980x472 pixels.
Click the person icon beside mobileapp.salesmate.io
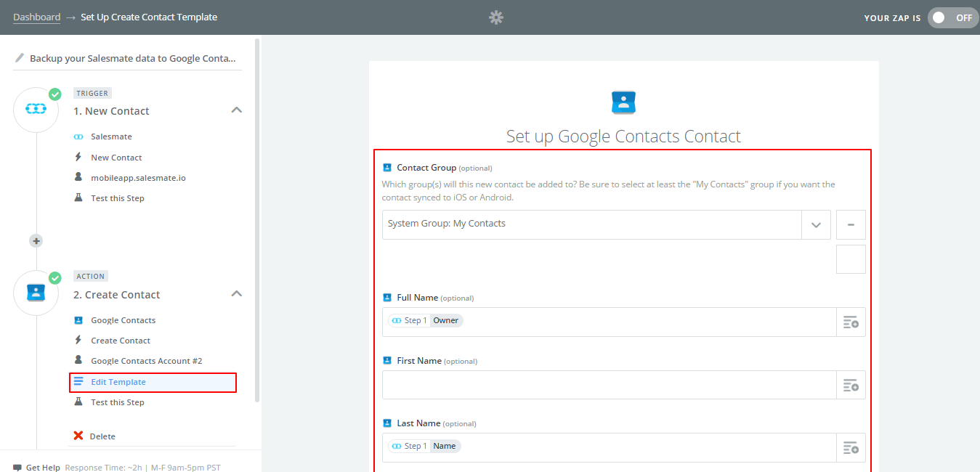point(78,177)
